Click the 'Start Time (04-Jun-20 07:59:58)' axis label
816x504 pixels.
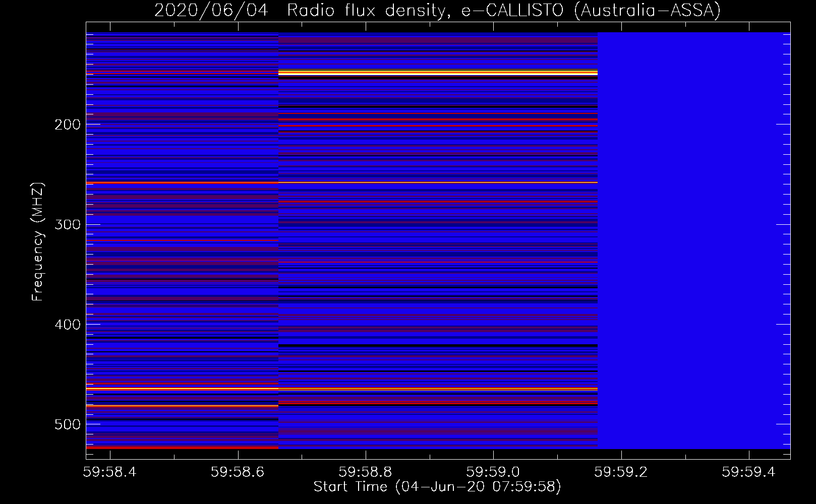437,487
